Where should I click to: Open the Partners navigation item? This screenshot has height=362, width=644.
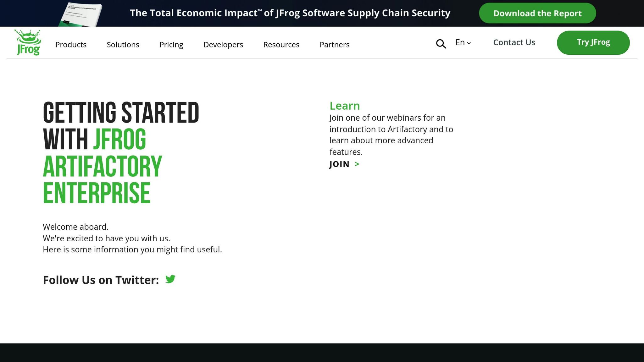click(335, 45)
